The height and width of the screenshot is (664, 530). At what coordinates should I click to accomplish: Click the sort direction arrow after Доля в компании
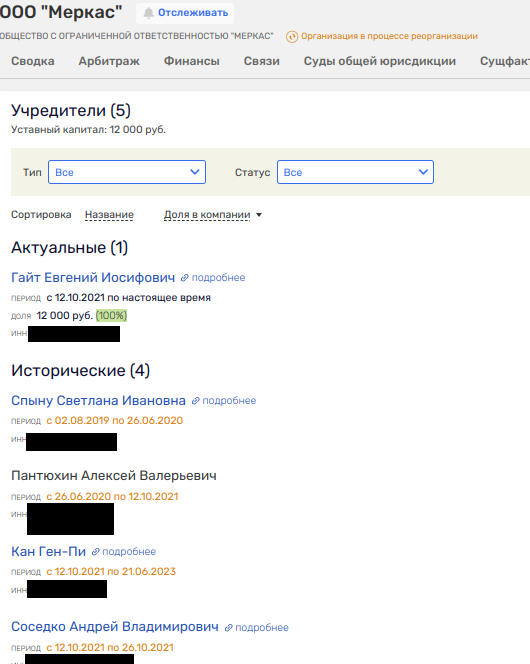click(259, 215)
